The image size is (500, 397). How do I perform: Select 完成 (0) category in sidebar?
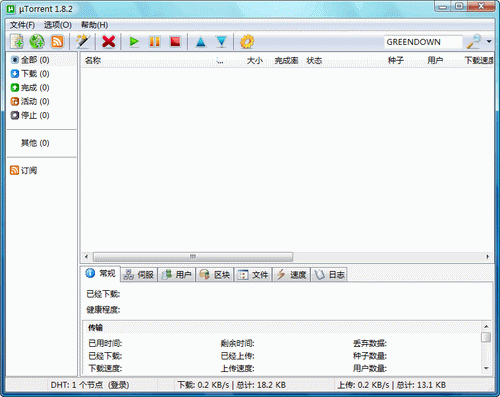(x=30, y=88)
